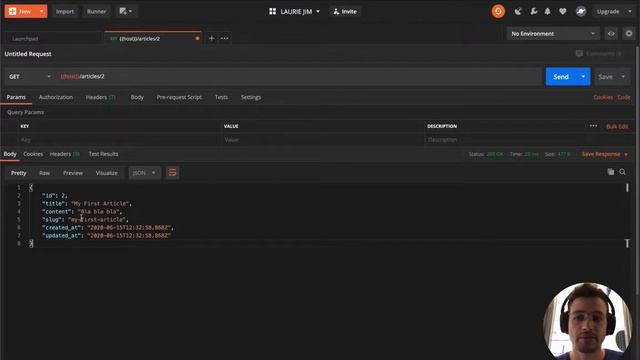This screenshot has width=640, height=360.
Task: Open the Cookies link
Action: point(603,97)
